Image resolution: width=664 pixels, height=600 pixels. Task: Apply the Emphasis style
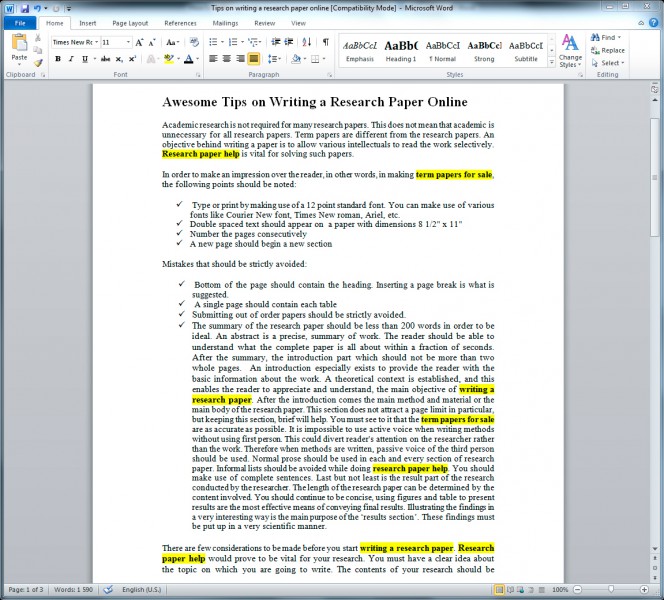click(x=360, y=51)
